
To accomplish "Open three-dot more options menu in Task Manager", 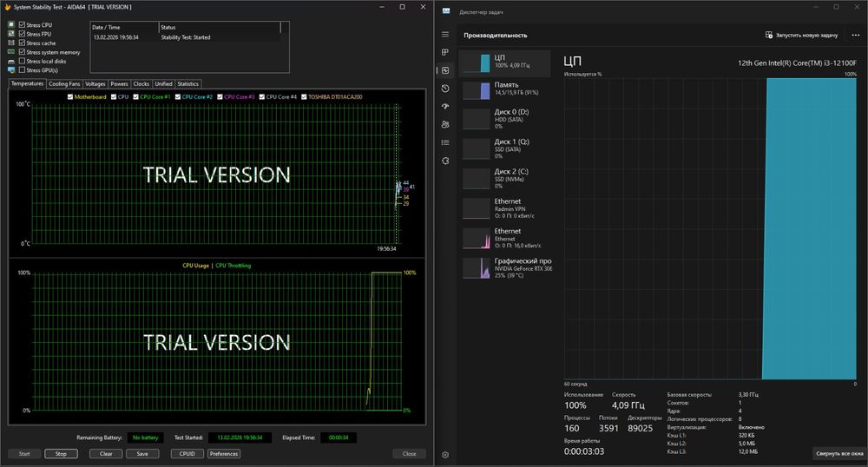I will click(854, 35).
